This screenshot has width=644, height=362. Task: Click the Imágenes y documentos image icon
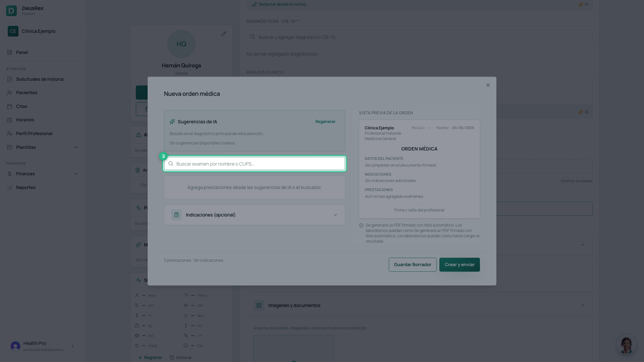pos(259,305)
